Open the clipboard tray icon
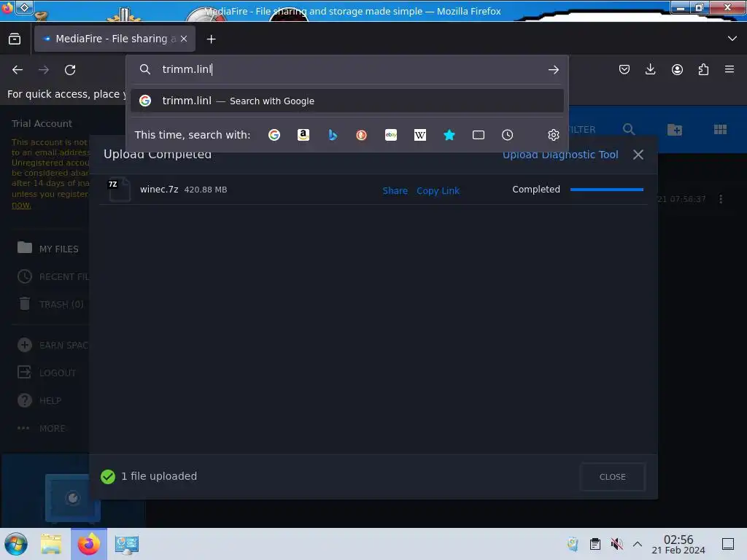747x560 pixels. click(595, 544)
